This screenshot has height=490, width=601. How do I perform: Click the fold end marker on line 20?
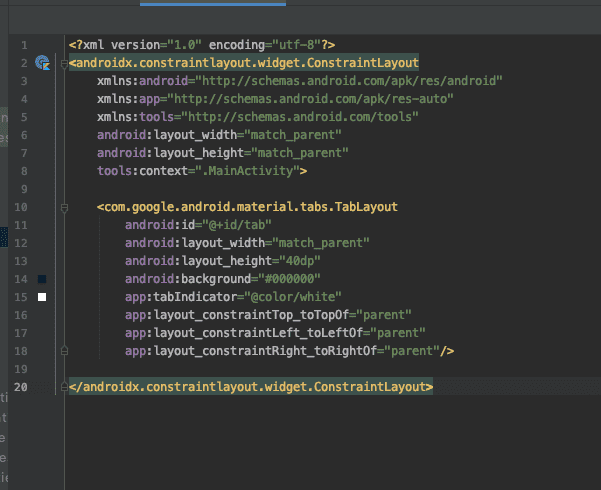(x=63, y=386)
